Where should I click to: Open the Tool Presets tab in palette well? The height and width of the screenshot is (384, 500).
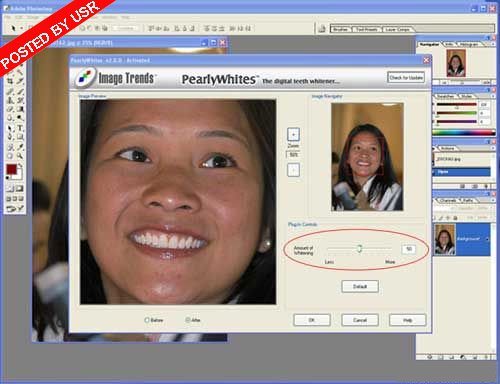click(x=367, y=29)
